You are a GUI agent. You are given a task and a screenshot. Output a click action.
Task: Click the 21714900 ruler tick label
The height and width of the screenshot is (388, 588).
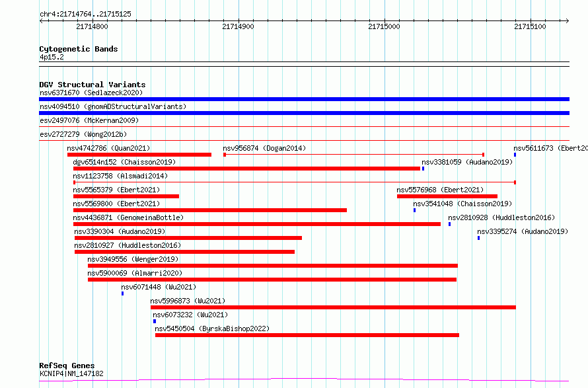pyautogui.click(x=238, y=26)
